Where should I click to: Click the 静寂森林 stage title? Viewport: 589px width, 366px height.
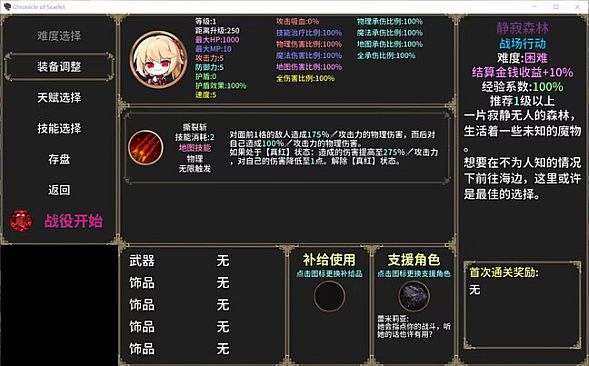point(522,28)
